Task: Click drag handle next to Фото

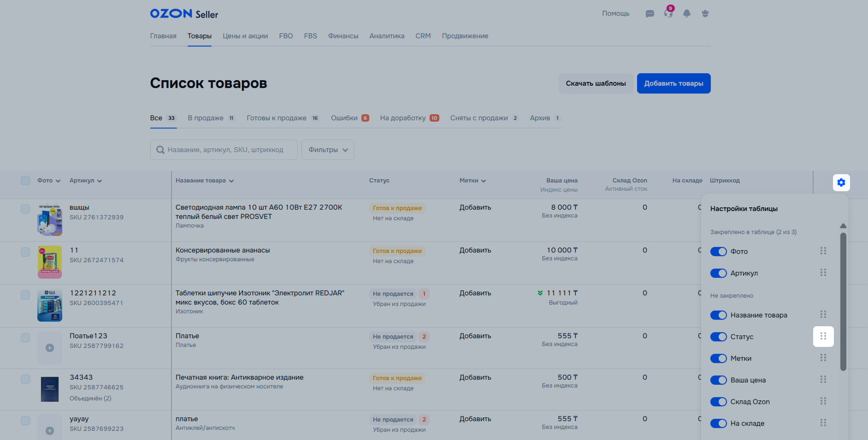Action: (x=823, y=251)
